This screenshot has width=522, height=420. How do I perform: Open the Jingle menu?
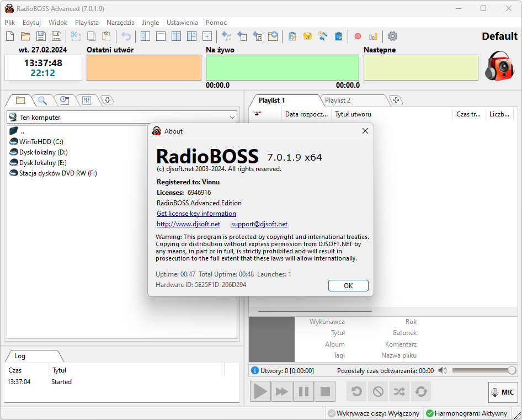point(151,22)
